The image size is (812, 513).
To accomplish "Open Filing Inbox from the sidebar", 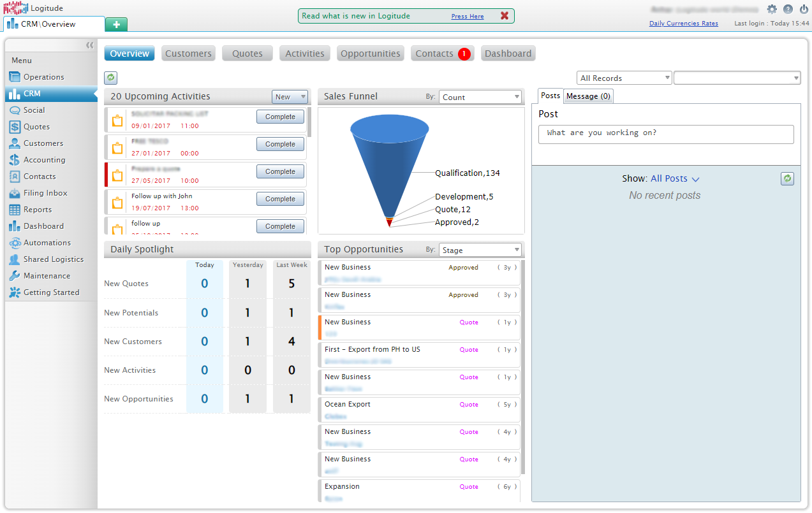I will (x=51, y=193).
